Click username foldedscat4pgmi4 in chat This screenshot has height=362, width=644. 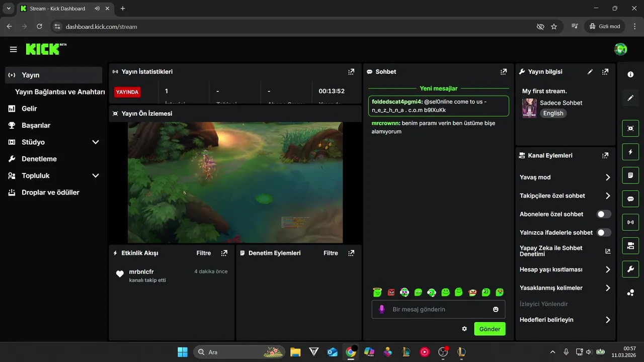pos(396,102)
